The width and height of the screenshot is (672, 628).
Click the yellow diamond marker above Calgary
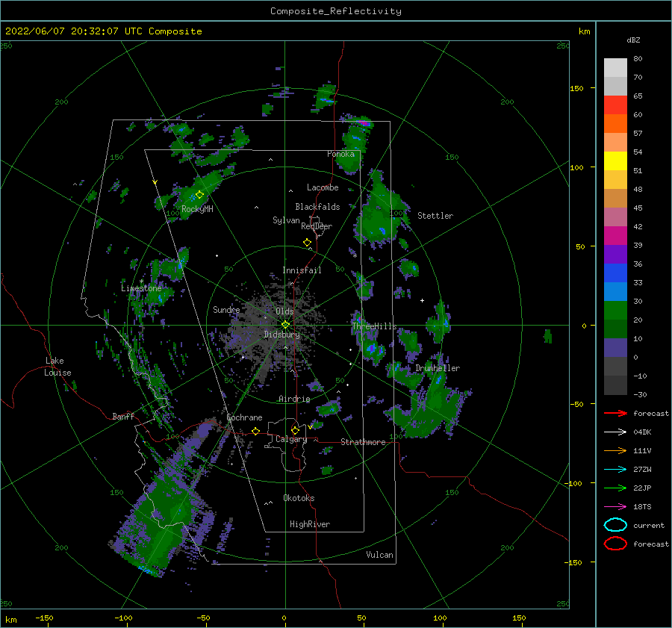click(x=295, y=430)
